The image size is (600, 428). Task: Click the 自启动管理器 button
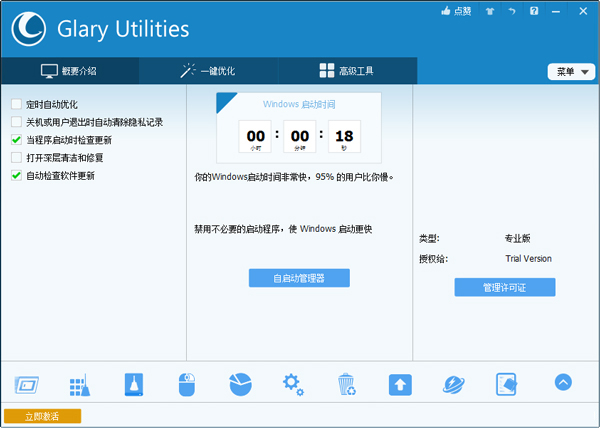point(299,278)
